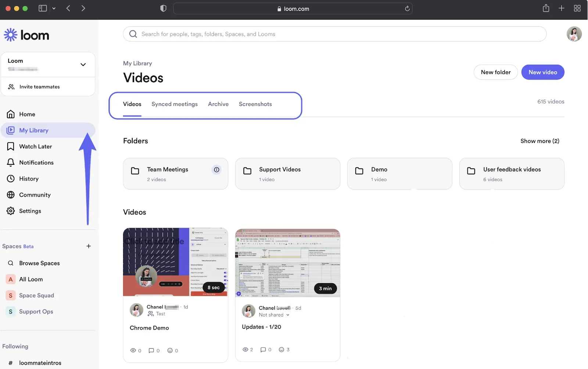Image resolution: width=588 pixels, height=369 pixels.
Task: Open the Safari sidebar chevron menu
Action: pos(54,8)
